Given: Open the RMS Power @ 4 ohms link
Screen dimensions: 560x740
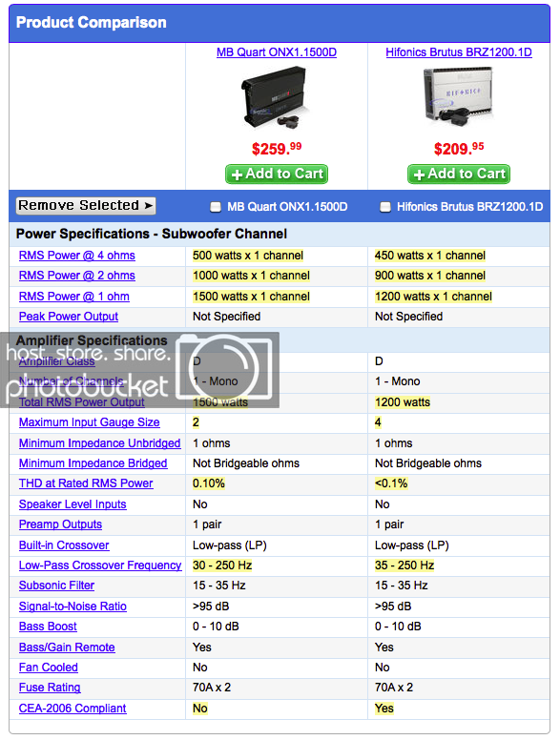Looking at the screenshot, I should [77, 256].
